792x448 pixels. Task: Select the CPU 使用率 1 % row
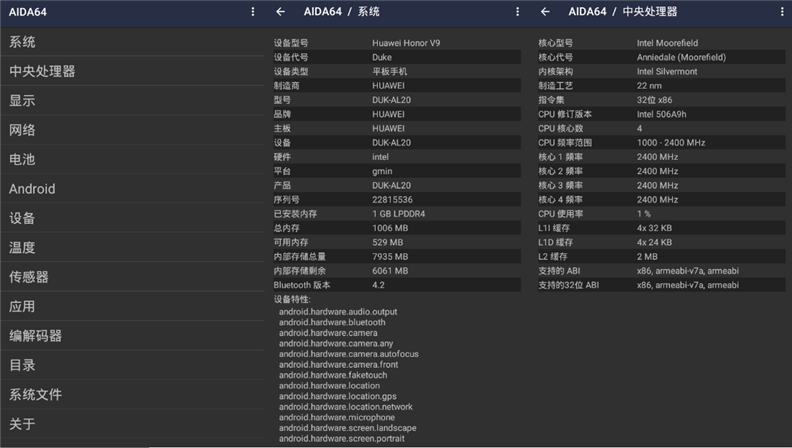(662, 214)
